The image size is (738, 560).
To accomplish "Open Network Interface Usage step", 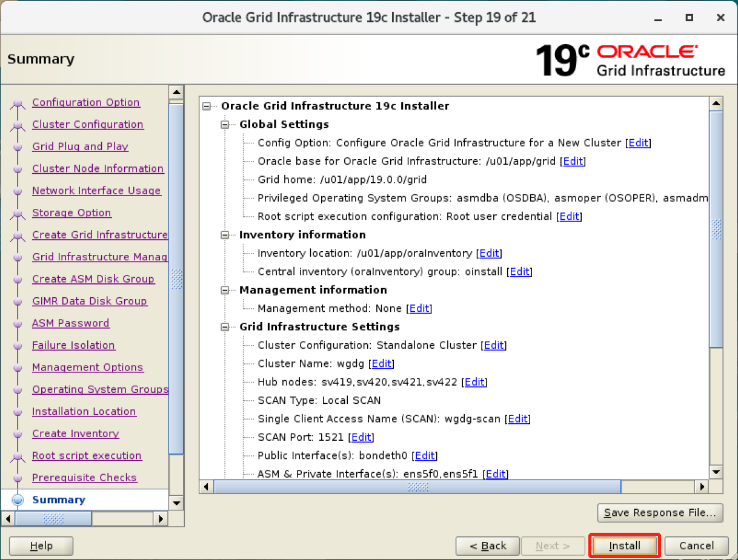I will click(x=96, y=191).
